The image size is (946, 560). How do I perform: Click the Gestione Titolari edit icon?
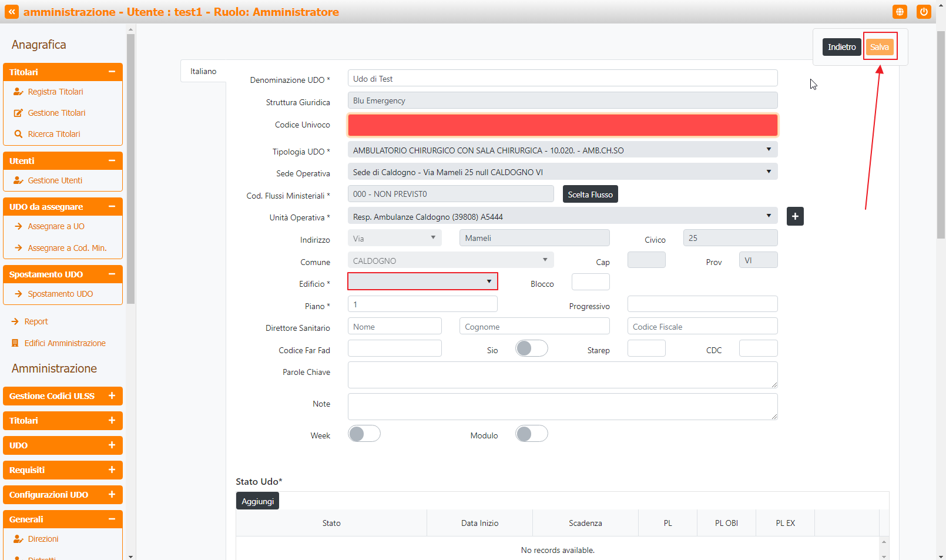click(18, 113)
